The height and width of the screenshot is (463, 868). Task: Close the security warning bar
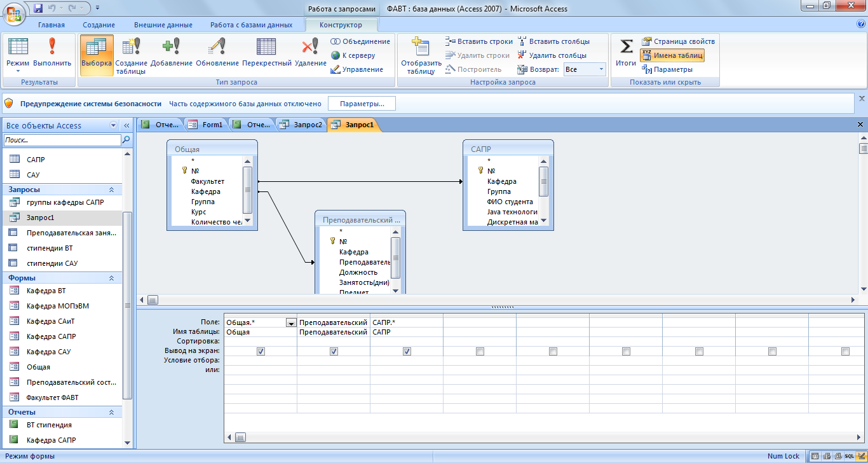pos(862,99)
